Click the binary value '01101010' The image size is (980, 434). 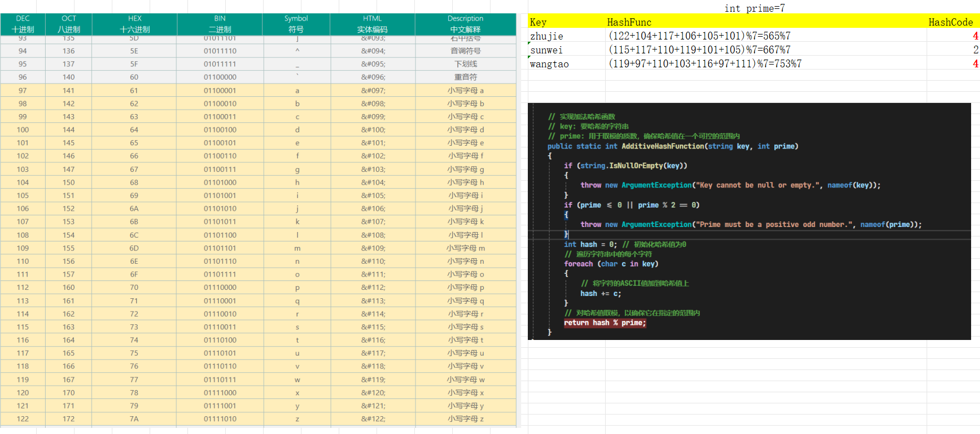pos(220,209)
